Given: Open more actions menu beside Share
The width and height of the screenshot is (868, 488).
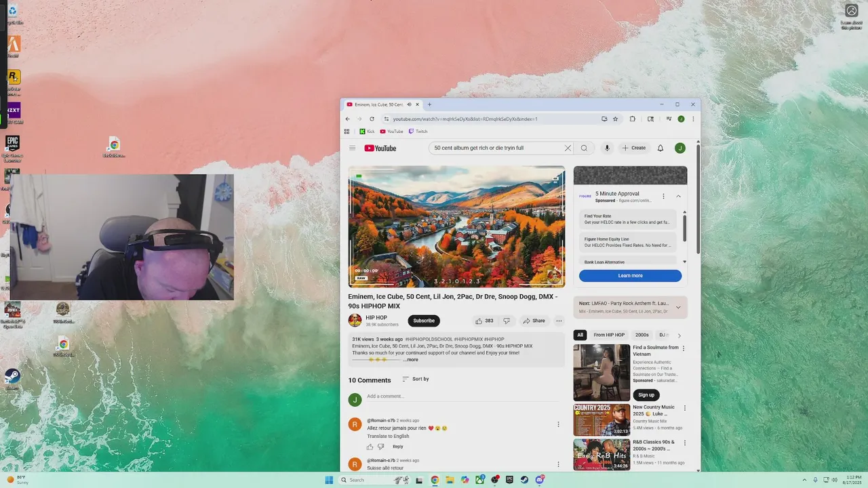Looking at the screenshot, I should click(559, 321).
